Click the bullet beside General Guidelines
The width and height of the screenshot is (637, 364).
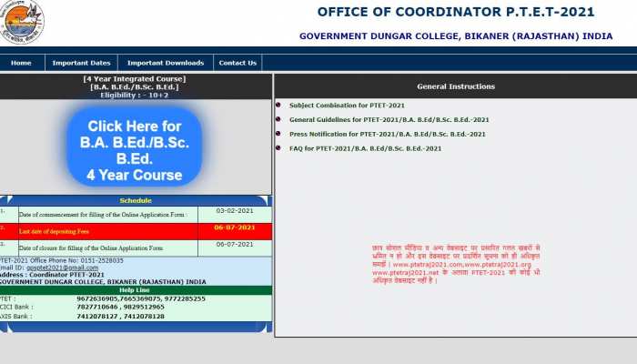point(278,120)
